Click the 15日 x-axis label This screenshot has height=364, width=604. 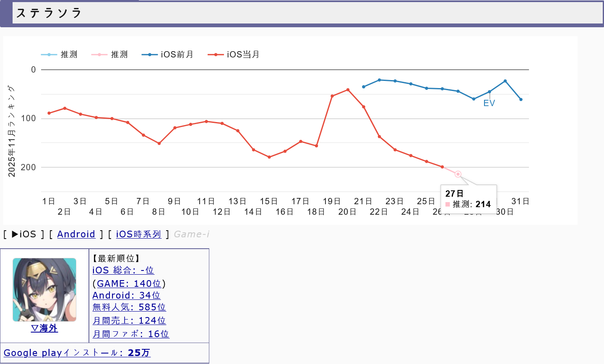click(269, 201)
